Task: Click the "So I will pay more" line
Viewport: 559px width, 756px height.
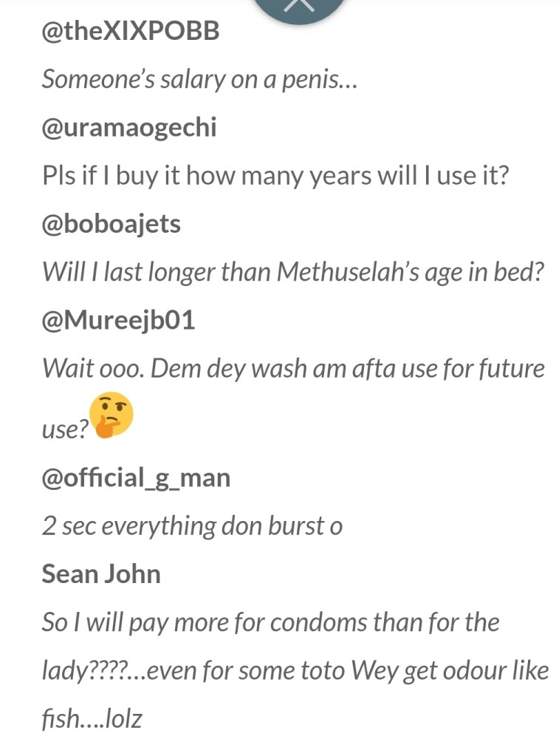Action: [x=270, y=622]
